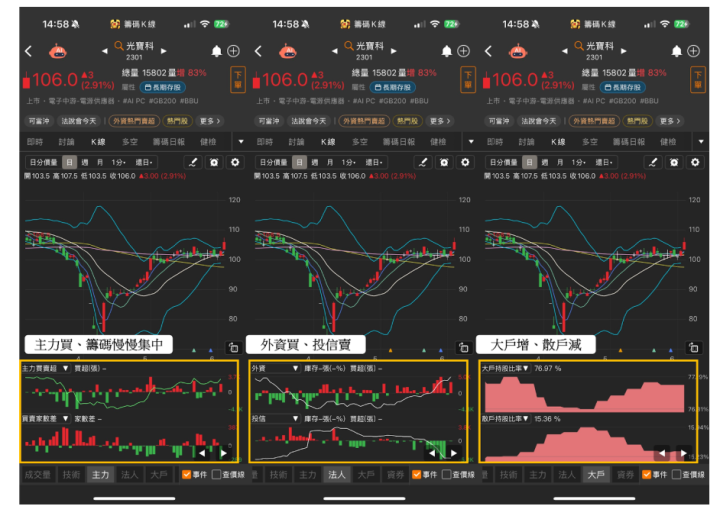Image resolution: width=720 pixels, height=519 pixels.
Task: Enable 查價線 checkbox in the 主力買 screen
Action: (217, 474)
